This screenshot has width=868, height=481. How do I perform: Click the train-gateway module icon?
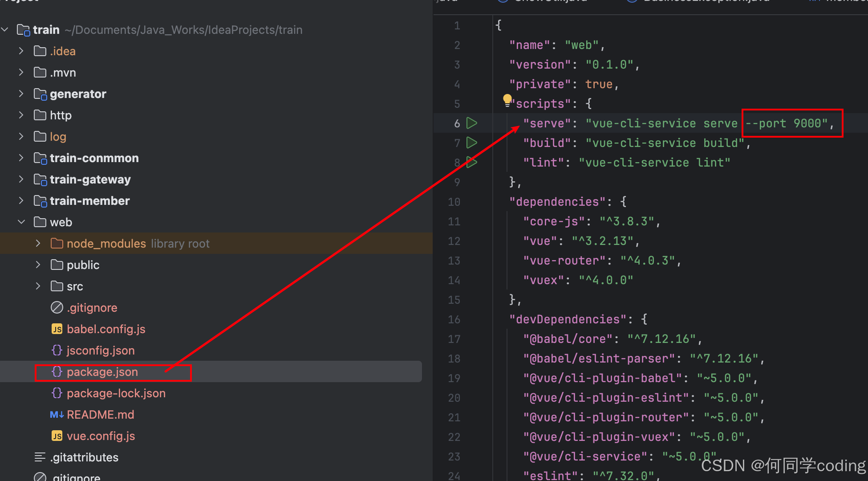[40, 179]
